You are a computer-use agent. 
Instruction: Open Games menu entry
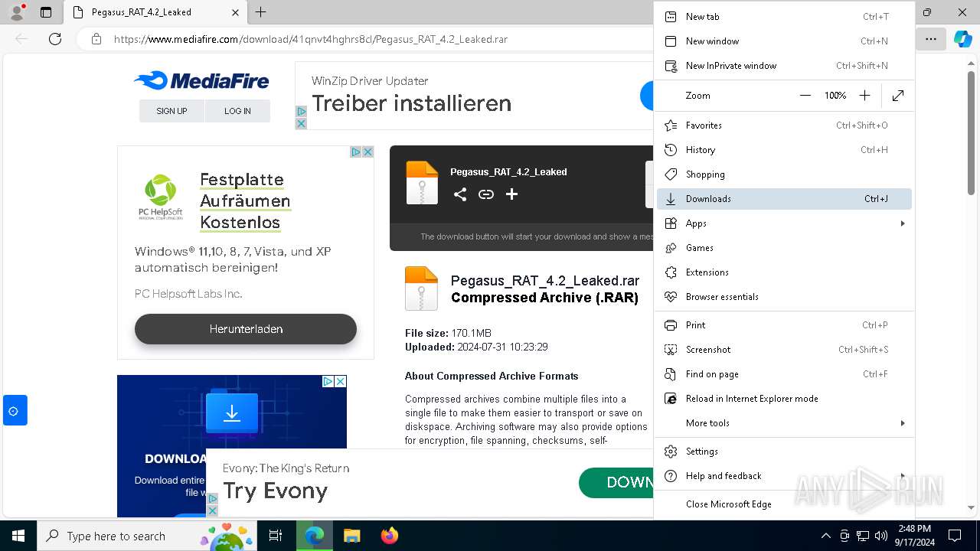pos(784,248)
